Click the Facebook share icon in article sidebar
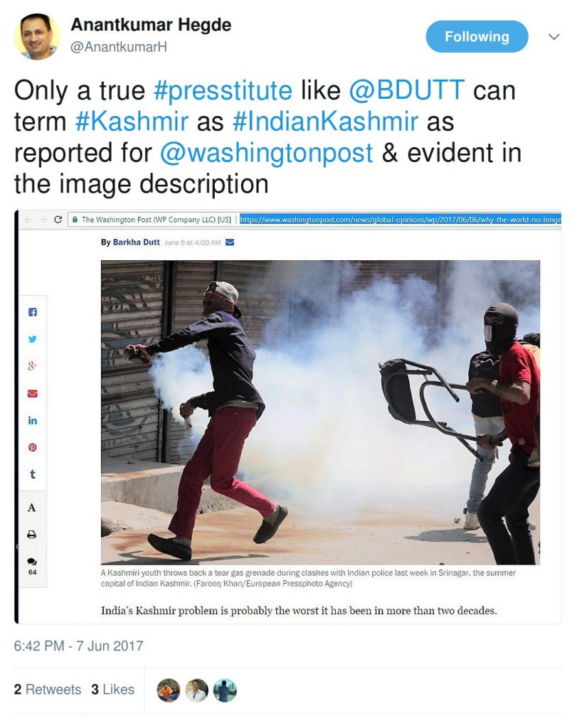This screenshot has height=728, width=572. pyautogui.click(x=33, y=312)
